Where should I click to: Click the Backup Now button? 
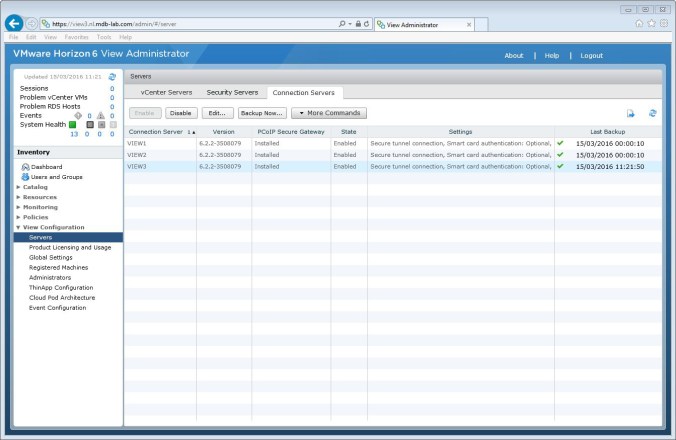tap(263, 113)
